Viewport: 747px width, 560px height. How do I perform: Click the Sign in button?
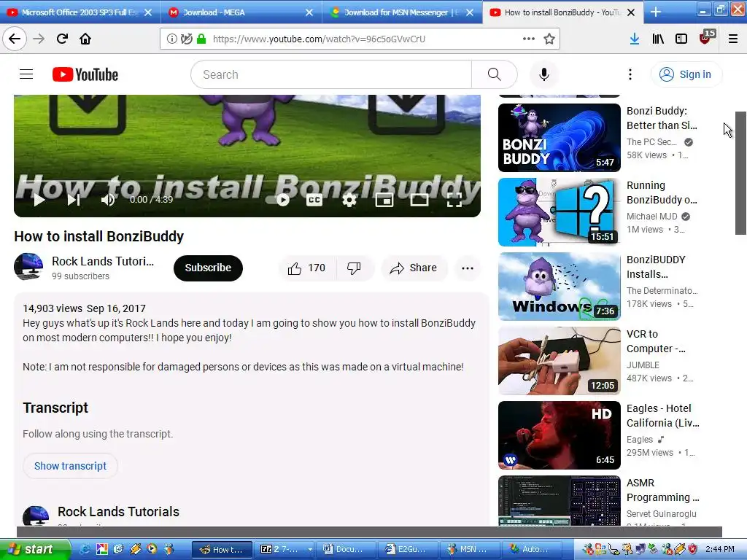point(686,74)
